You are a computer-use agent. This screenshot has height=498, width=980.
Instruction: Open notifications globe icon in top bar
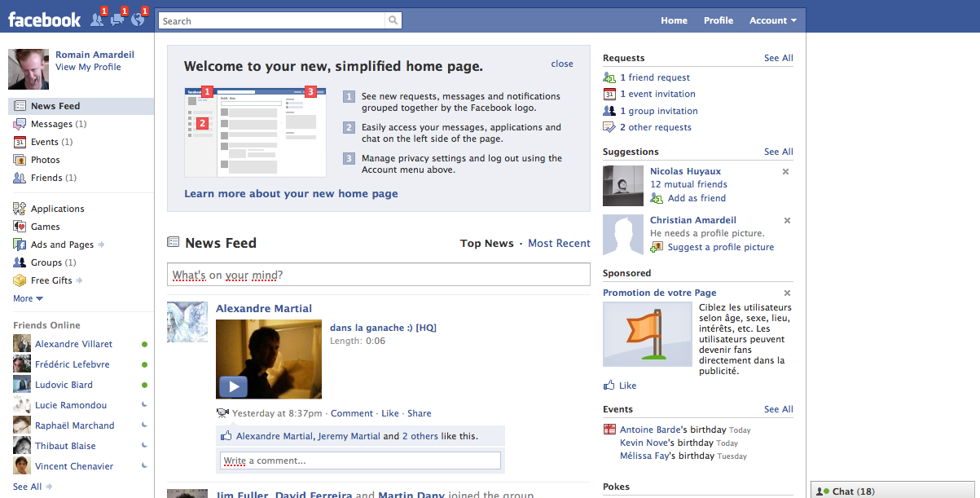click(x=138, y=20)
